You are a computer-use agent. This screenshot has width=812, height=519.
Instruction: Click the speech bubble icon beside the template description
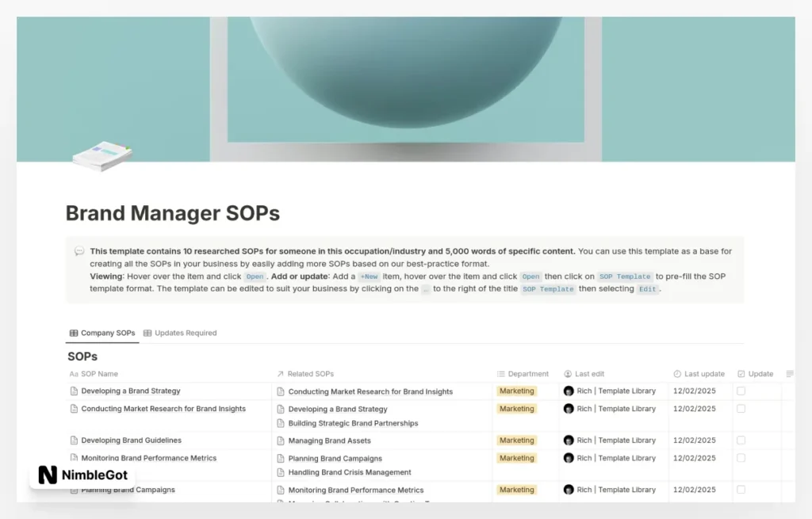pyautogui.click(x=79, y=250)
